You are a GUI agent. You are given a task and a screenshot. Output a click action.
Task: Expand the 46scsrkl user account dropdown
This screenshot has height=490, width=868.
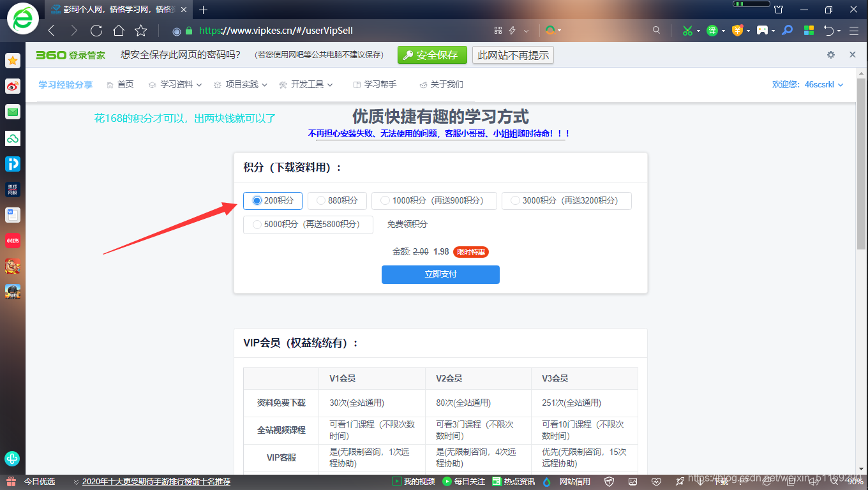tap(819, 84)
